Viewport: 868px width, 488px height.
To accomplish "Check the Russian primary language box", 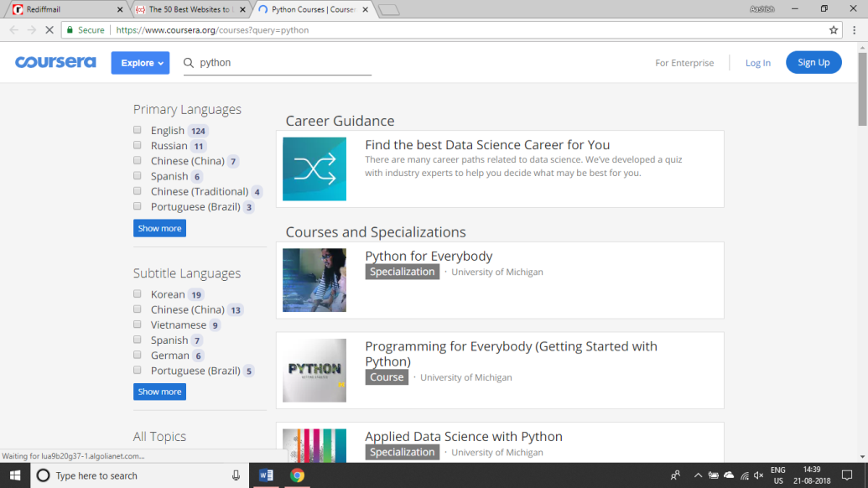I will (x=138, y=145).
